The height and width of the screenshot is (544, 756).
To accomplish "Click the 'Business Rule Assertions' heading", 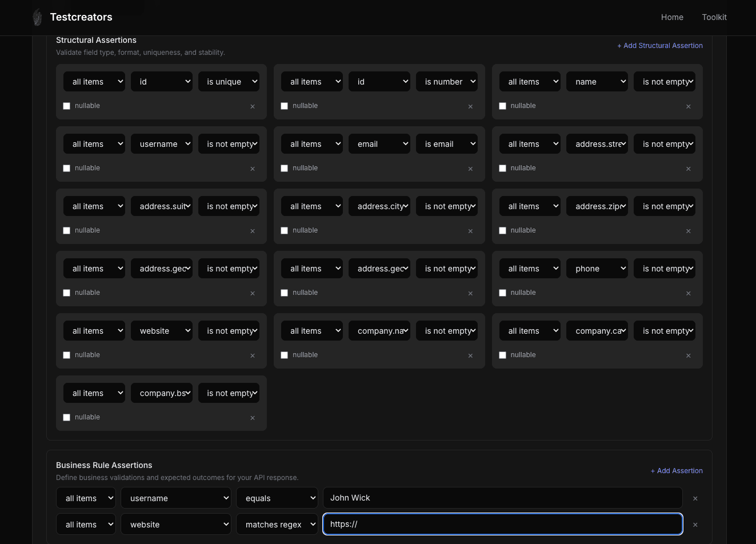I will point(104,465).
